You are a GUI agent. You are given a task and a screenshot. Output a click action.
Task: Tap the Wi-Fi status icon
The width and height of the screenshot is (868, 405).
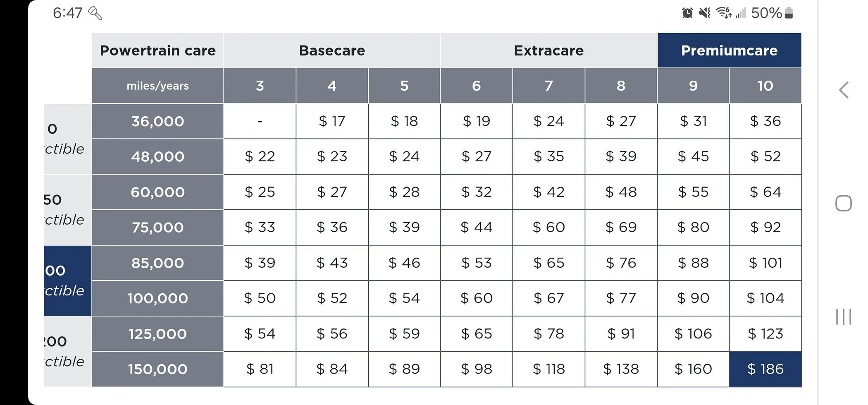click(x=724, y=13)
